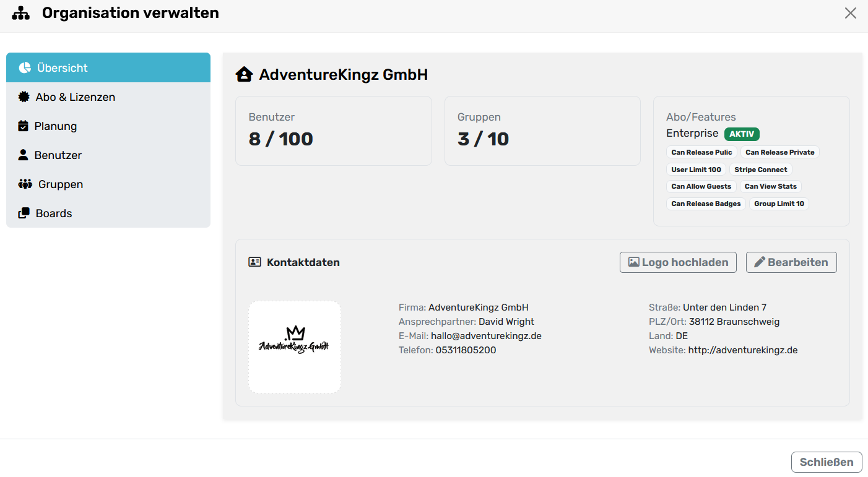868x477 pixels.
Task: Click the calendar icon beside Planung
Action: (24, 126)
